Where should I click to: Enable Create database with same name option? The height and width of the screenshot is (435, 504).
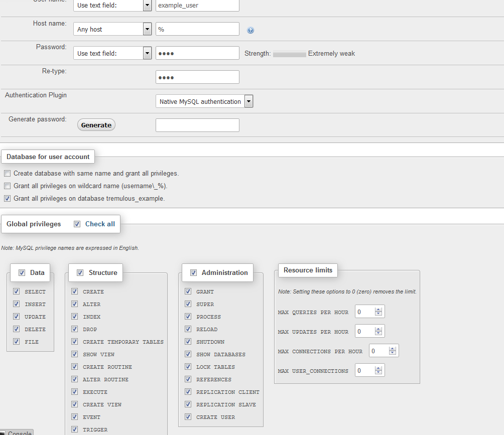click(7, 174)
